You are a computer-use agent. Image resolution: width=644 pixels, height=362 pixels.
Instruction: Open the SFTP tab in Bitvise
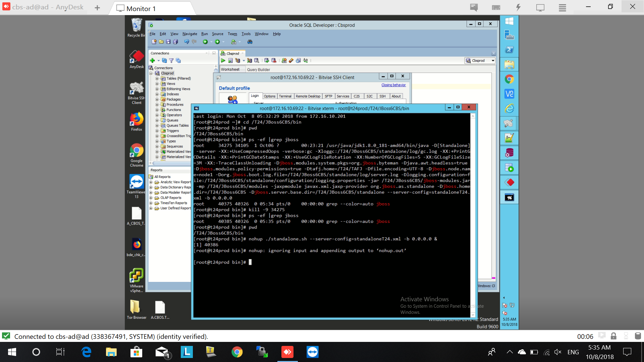[x=328, y=96]
